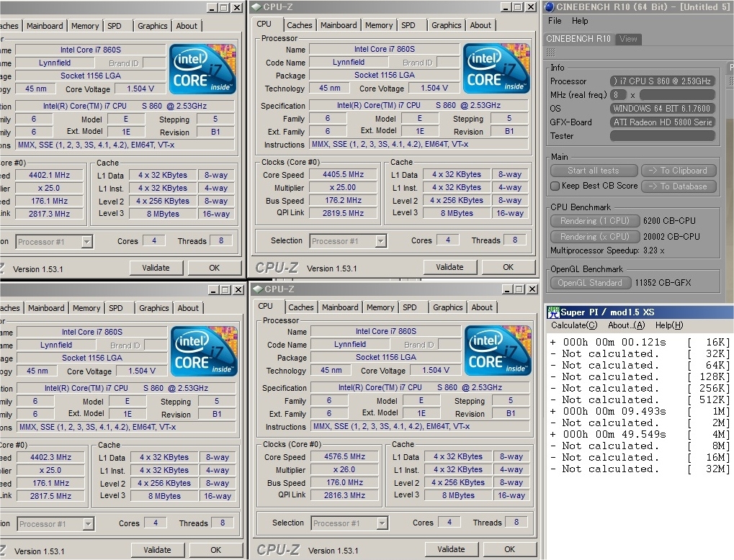This screenshot has height=560, width=734.
Task: Click the grip handle below CINEBENCH R10 tab
Action: pyautogui.click(x=551, y=52)
